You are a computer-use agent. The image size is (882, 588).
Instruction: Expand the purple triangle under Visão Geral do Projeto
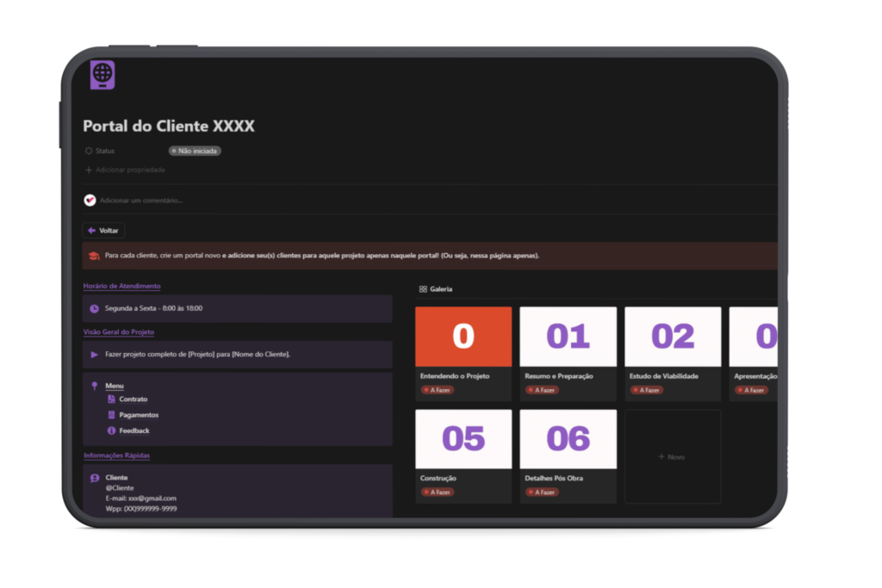pyautogui.click(x=94, y=354)
